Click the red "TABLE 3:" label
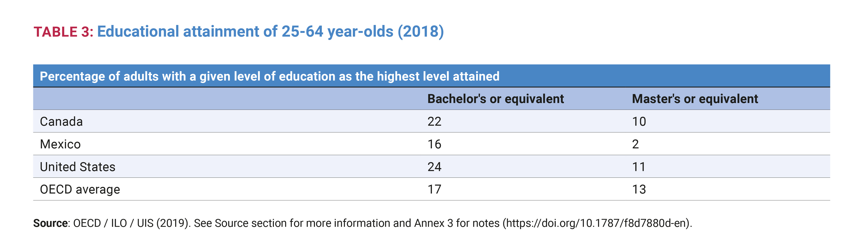Screen dimensions: 868x252 tap(63, 32)
